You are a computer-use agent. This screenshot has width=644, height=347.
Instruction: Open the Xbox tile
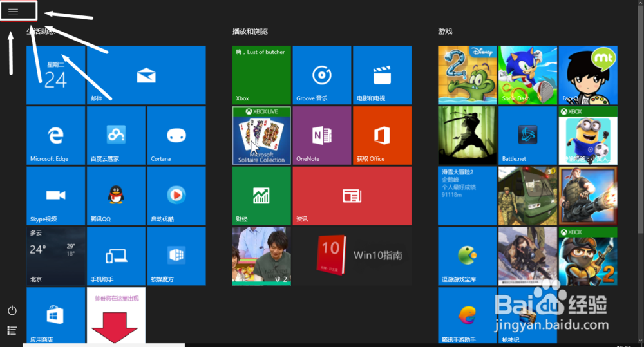pyautogui.click(x=261, y=75)
